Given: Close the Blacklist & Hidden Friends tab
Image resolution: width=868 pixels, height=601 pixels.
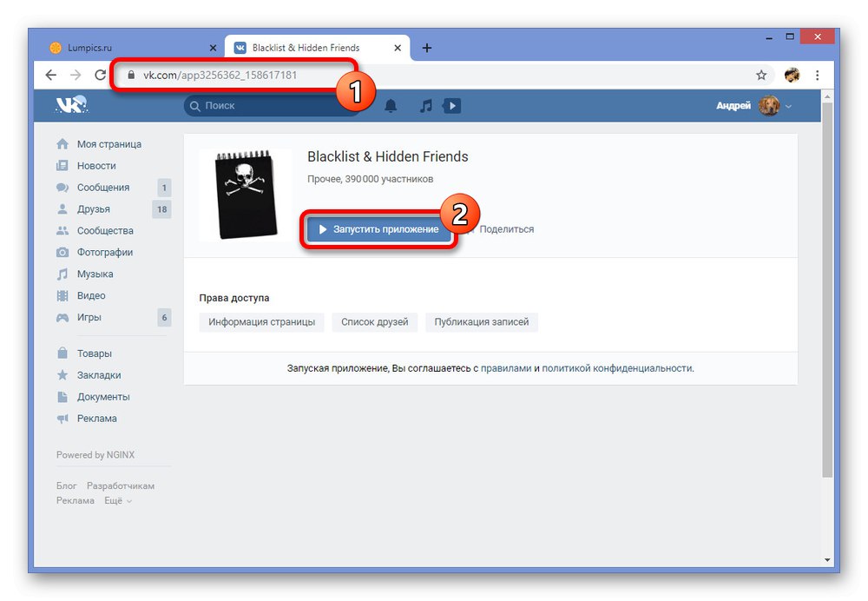Looking at the screenshot, I should coord(398,48).
